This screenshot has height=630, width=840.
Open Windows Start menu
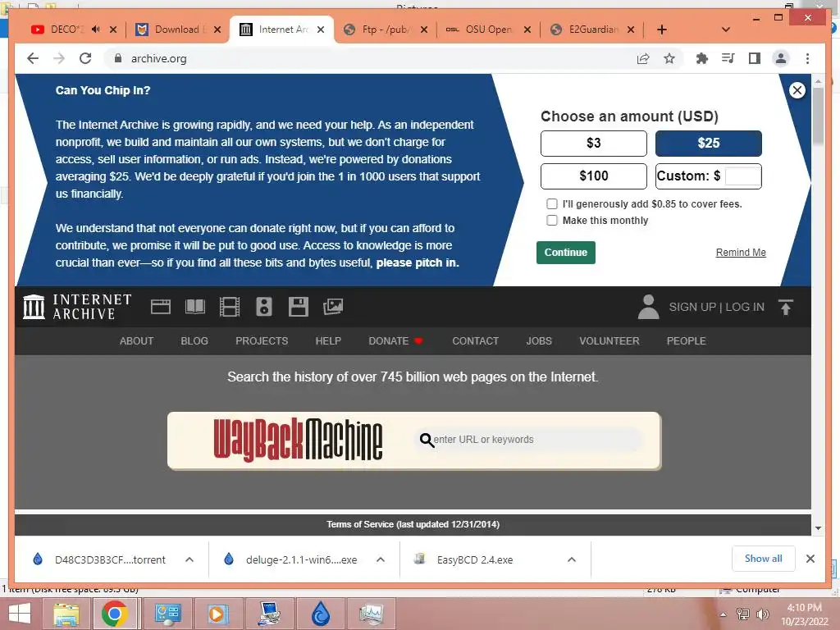(x=20, y=614)
